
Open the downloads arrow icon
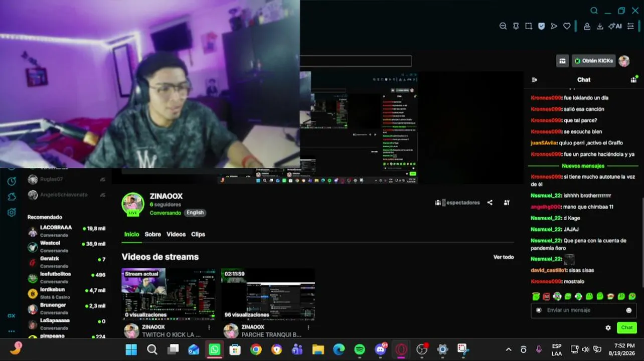(x=599, y=26)
